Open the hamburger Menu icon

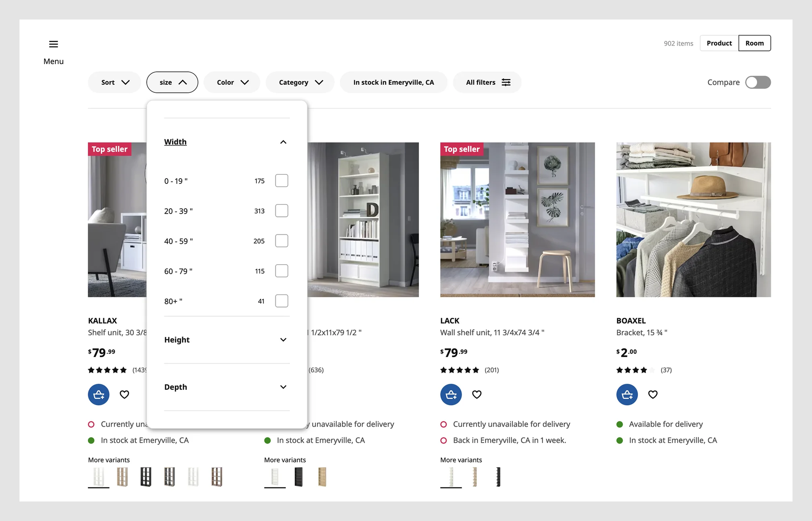(x=53, y=44)
